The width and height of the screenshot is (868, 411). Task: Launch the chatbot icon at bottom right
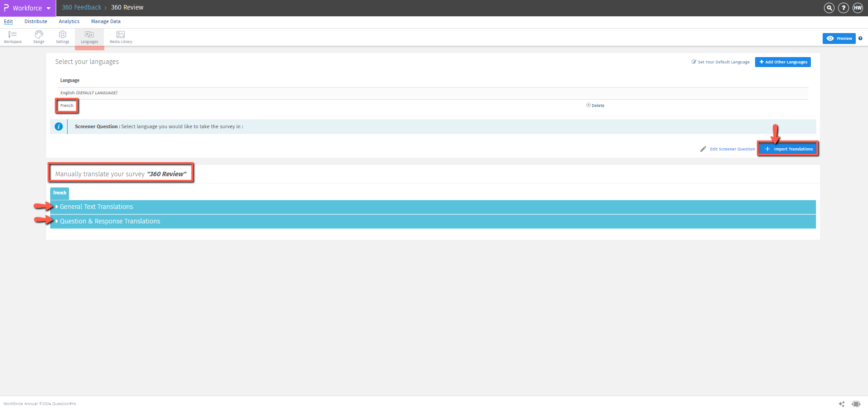[x=857, y=404]
